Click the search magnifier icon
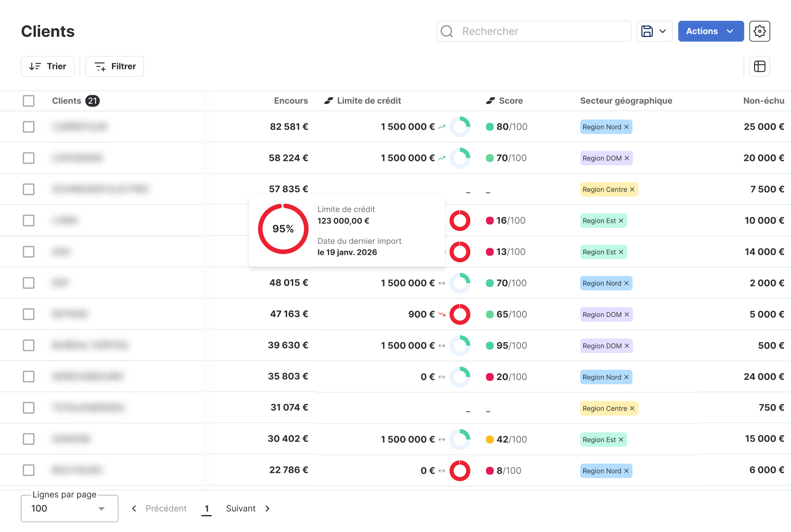Viewport: 791px width, 532px height. [x=446, y=31]
